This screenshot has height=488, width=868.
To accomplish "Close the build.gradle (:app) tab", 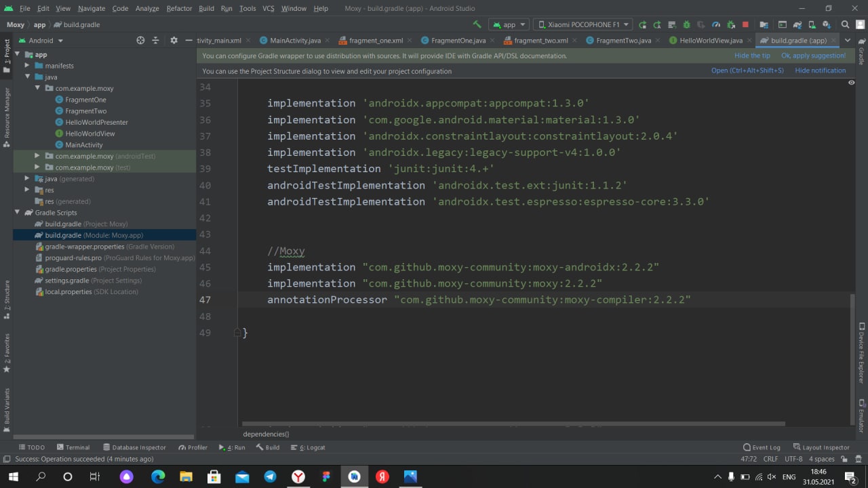I will click(x=833, y=41).
